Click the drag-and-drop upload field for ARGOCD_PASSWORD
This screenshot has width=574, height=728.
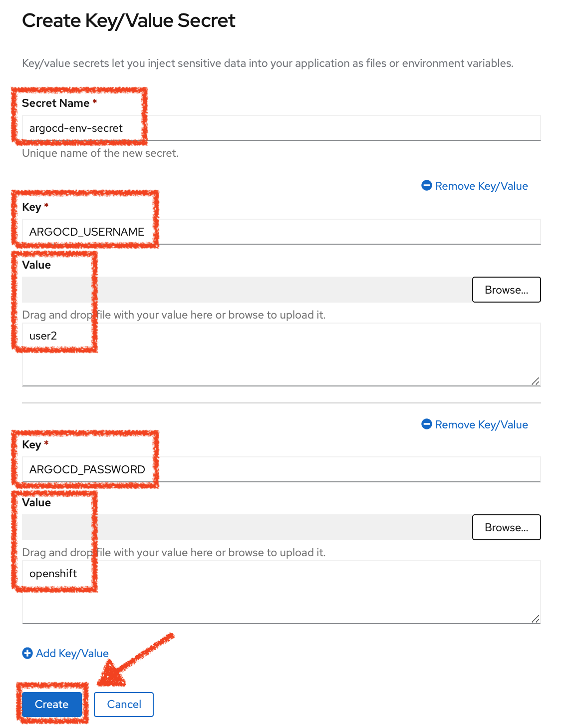pyautogui.click(x=245, y=527)
